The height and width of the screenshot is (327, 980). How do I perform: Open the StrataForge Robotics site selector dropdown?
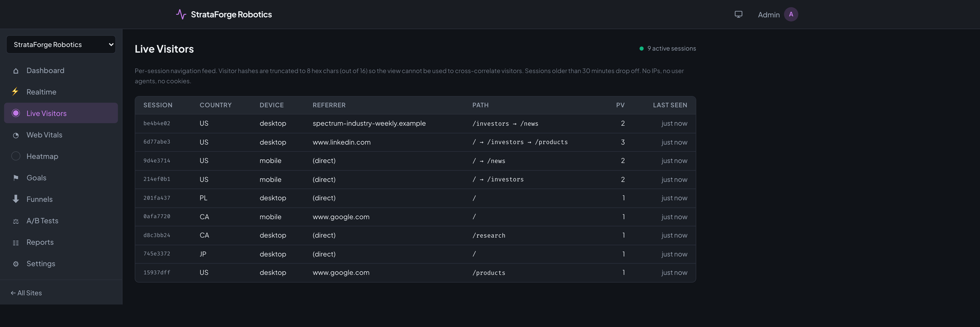point(61,44)
